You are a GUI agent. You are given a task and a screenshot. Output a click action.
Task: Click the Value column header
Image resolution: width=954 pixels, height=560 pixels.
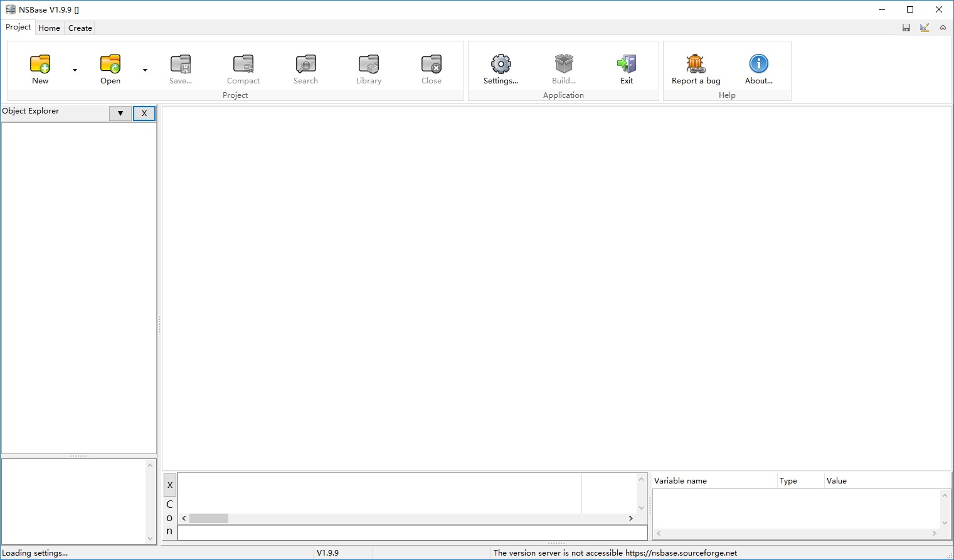coord(888,481)
